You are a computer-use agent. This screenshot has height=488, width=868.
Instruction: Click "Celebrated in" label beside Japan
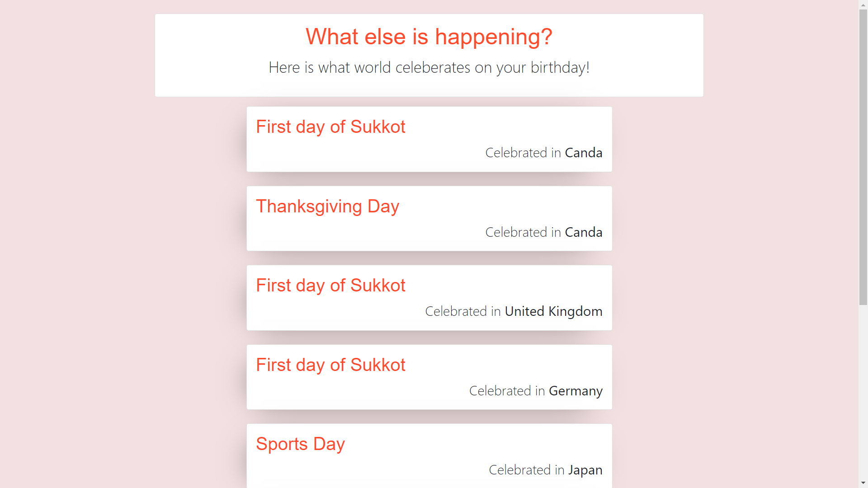click(x=526, y=470)
